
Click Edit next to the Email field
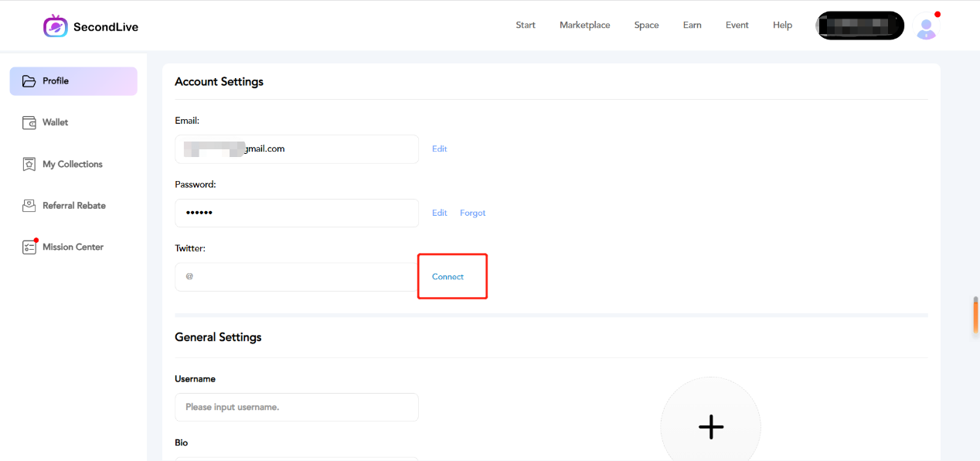point(439,149)
